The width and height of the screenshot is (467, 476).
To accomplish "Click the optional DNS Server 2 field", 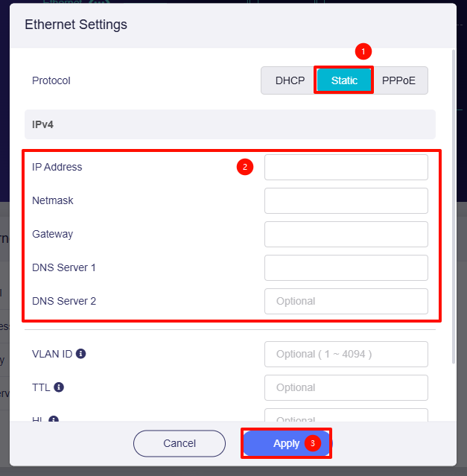I will coord(346,301).
